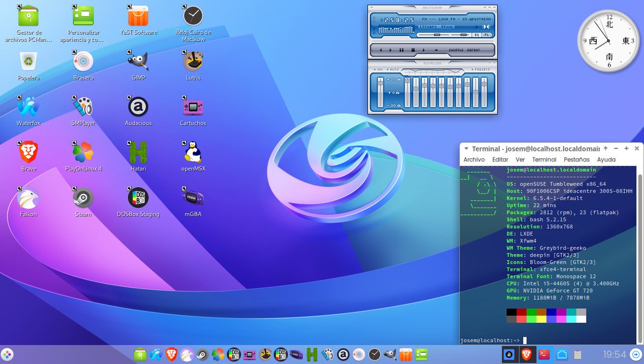The width and height of the screenshot is (644, 364).
Task: Switch to the Brave task in the taskbar
Action: (x=527, y=354)
